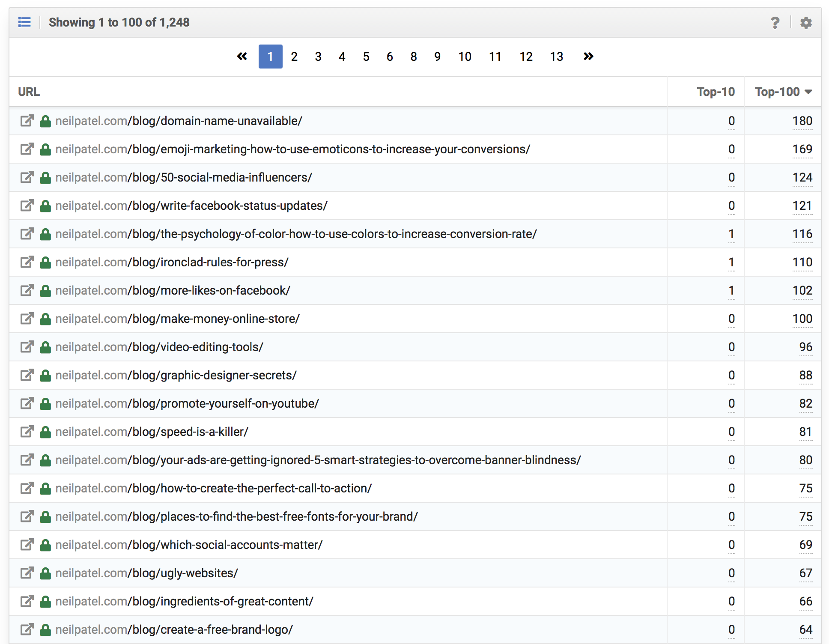Go to page 11
The width and height of the screenshot is (829, 644).
pyautogui.click(x=495, y=57)
